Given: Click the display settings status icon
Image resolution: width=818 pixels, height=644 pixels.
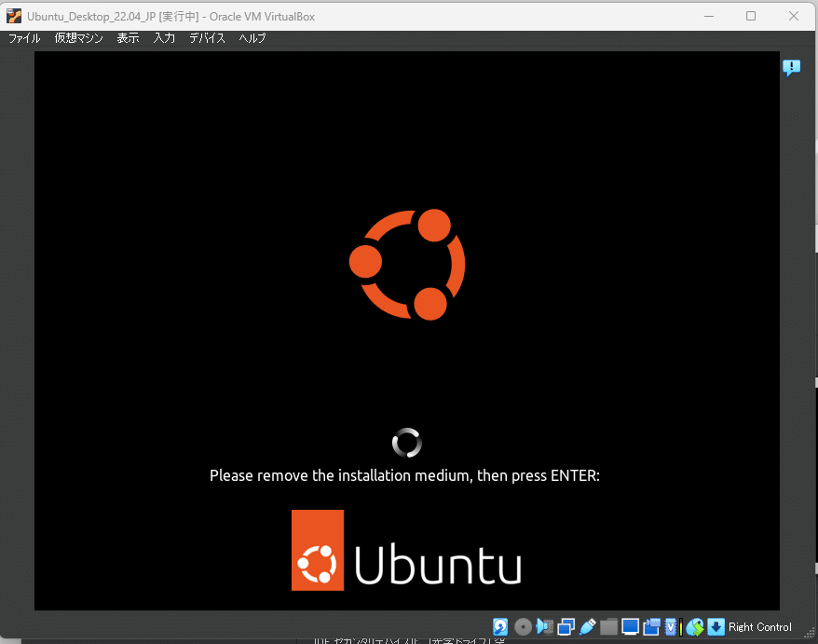Looking at the screenshot, I should [630, 626].
